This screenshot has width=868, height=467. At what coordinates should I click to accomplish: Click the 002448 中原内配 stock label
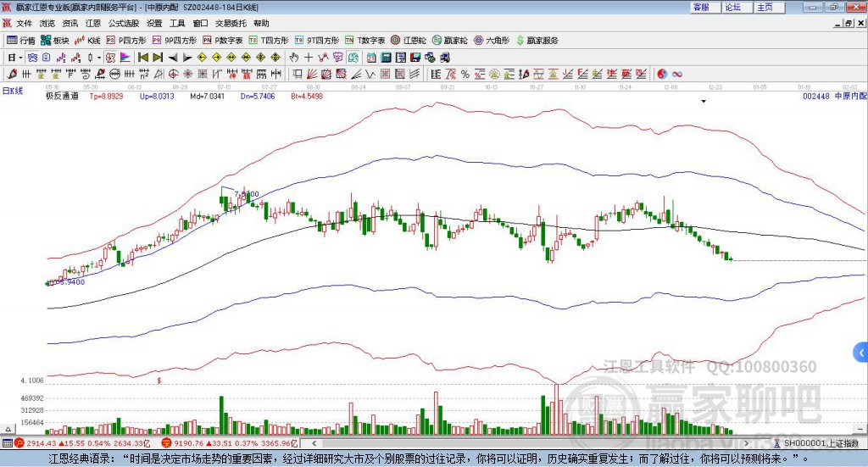pos(835,97)
